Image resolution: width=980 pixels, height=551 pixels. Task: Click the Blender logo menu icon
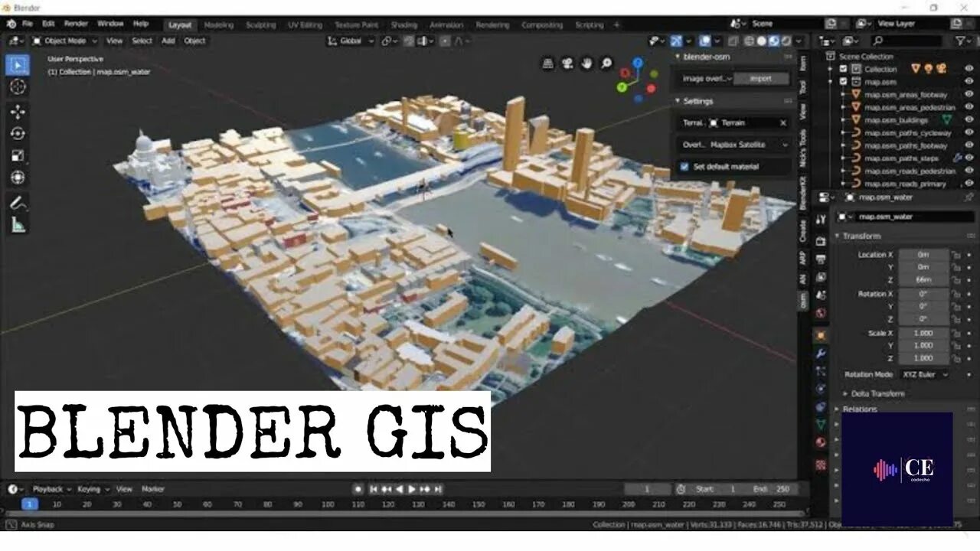pos(11,24)
